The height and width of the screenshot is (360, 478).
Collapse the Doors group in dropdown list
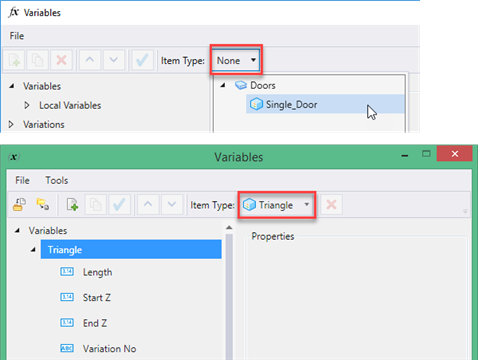click(223, 85)
